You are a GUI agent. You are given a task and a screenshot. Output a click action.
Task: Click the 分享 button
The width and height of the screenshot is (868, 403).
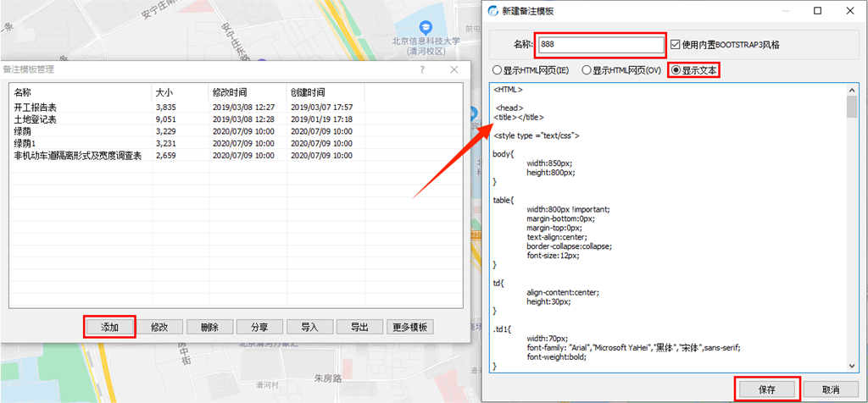258,327
